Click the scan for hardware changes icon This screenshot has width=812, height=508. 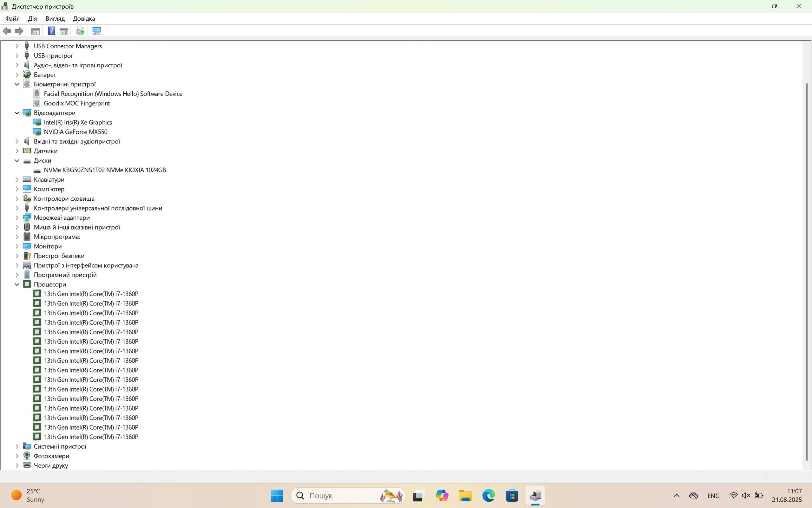(97, 31)
